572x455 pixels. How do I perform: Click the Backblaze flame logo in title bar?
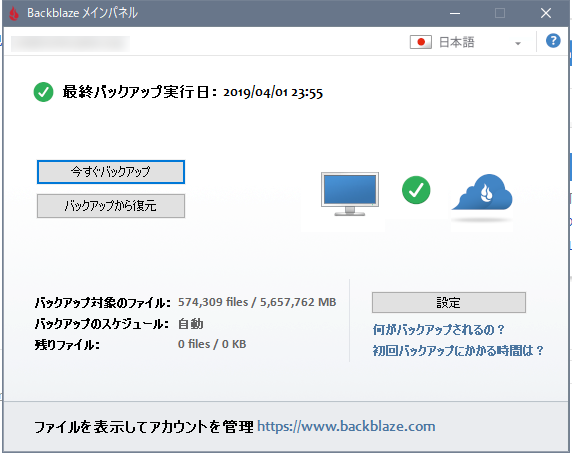click(14, 14)
